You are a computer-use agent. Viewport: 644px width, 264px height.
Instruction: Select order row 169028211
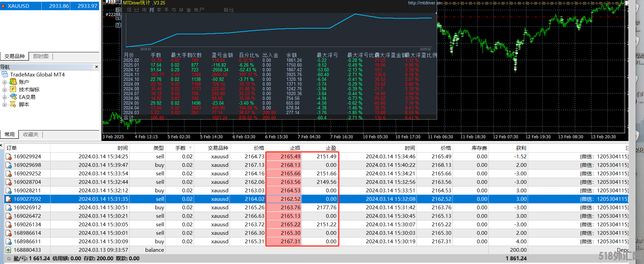click(27, 191)
